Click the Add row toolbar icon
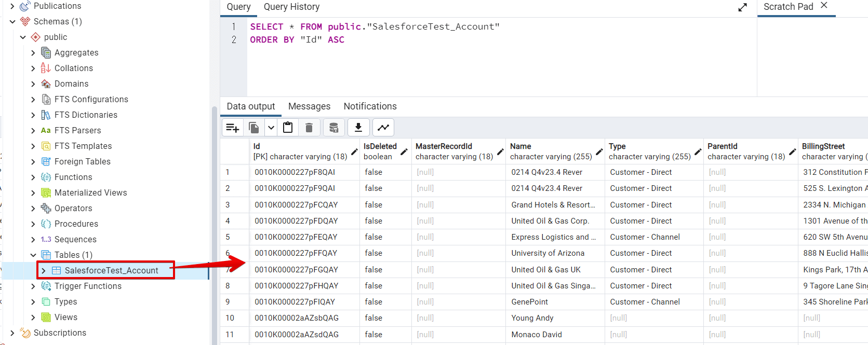The width and height of the screenshot is (868, 345). point(233,128)
